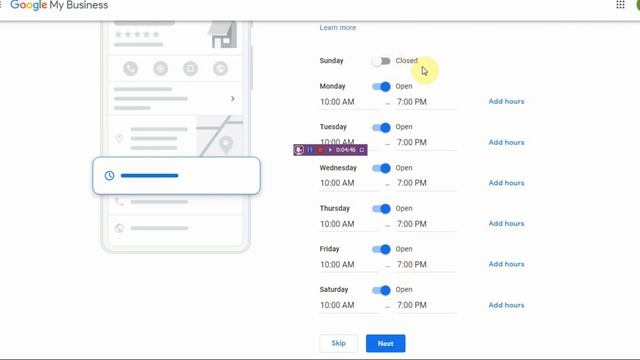Click the Google My Business logo
The image size is (640, 360).
[59, 5]
